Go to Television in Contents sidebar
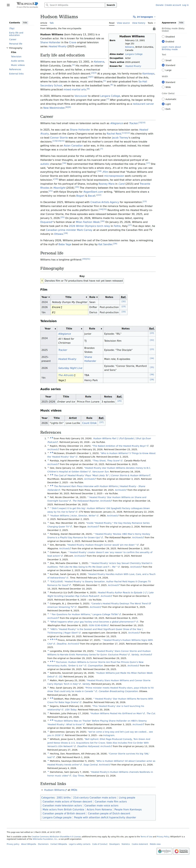The width and height of the screenshot is (196, 868). pyautogui.click(x=16, y=57)
